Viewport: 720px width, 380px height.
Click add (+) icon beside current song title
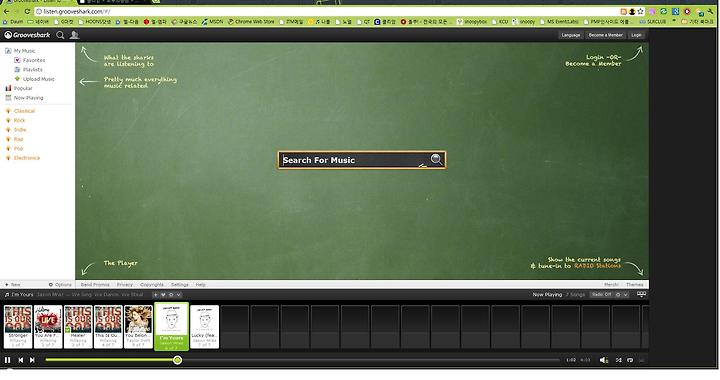click(156, 295)
